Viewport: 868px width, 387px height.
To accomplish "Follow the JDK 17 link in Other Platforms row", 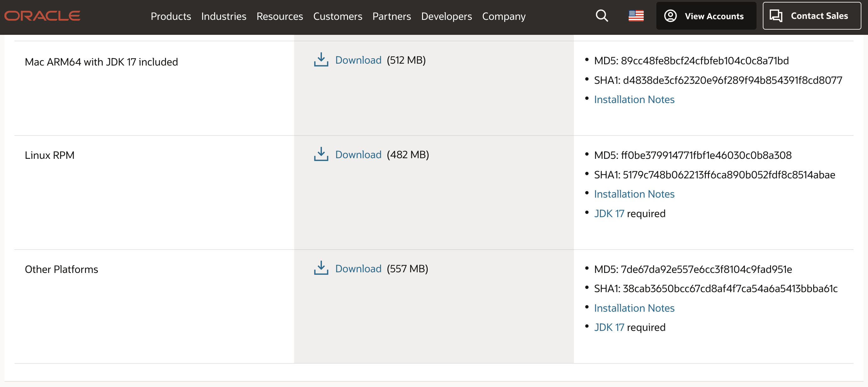I will pos(609,327).
